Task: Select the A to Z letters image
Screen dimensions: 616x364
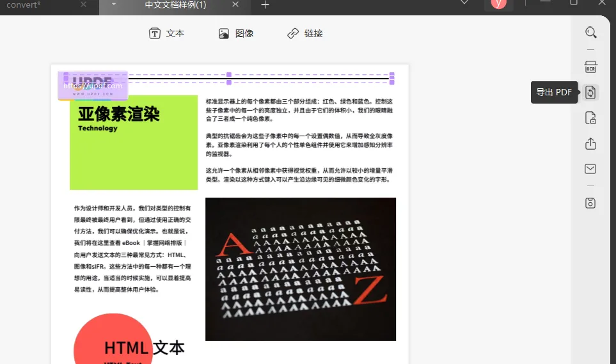Action: click(x=301, y=269)
